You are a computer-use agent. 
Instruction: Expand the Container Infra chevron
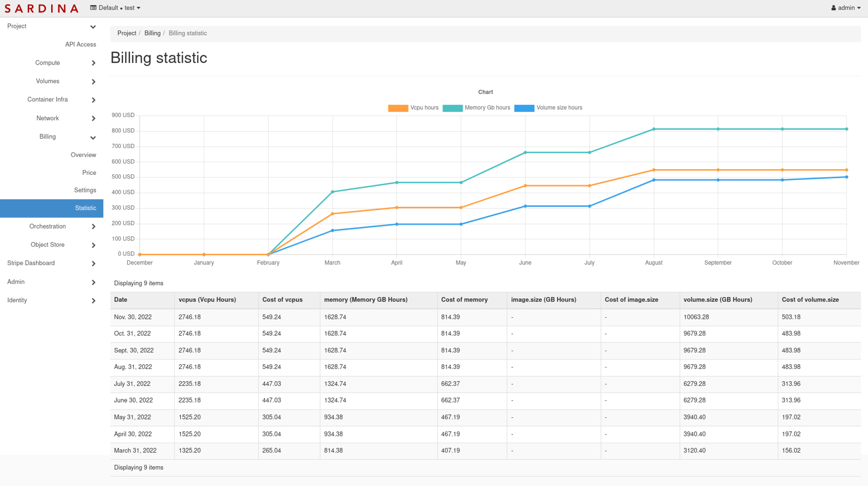[x=93, y=100]
